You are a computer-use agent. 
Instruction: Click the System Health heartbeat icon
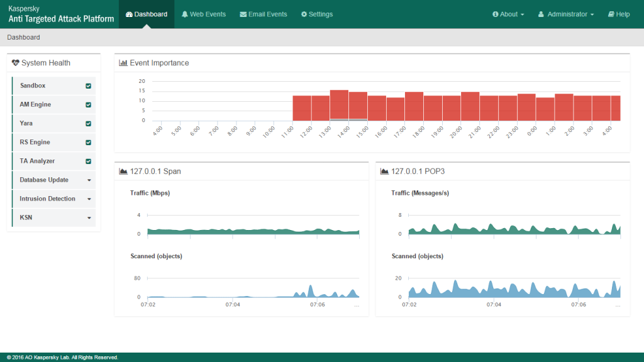coord(16,63)
